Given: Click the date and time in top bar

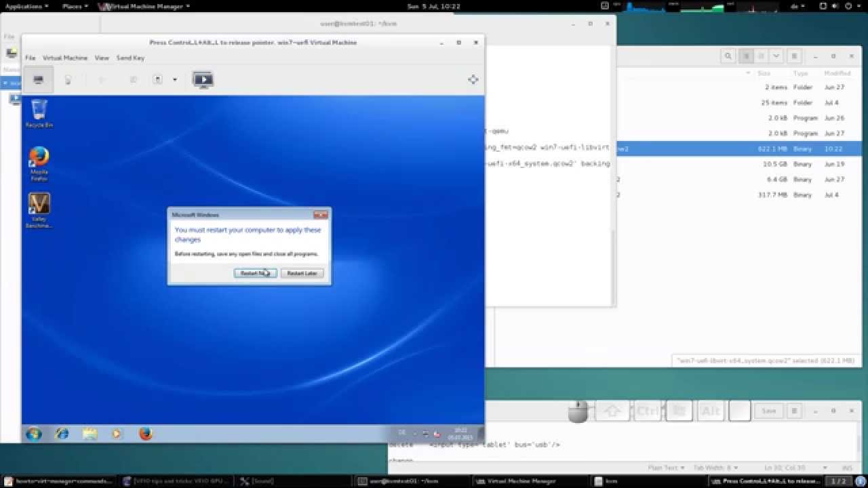Looking at the screenshot, I should (433, 6).
